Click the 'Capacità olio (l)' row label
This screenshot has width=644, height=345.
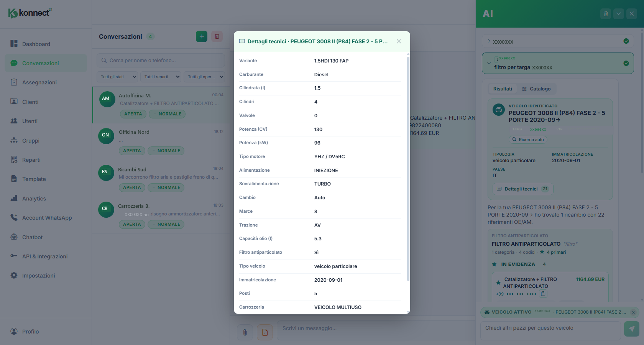[x=256, y=238]
